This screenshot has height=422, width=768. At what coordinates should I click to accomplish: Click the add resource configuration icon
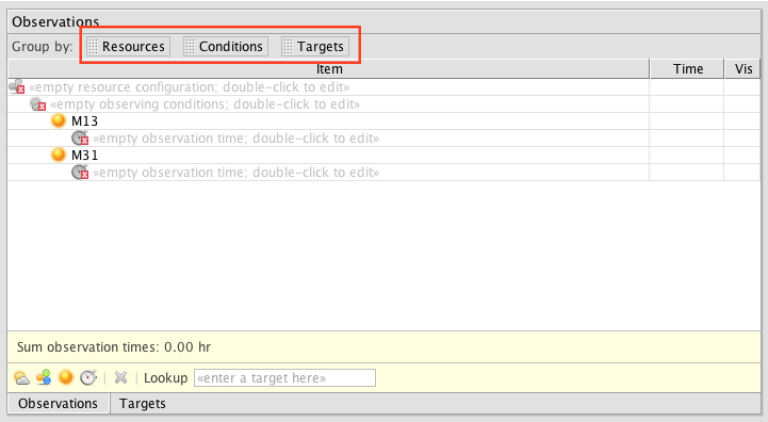pos(44,377)
